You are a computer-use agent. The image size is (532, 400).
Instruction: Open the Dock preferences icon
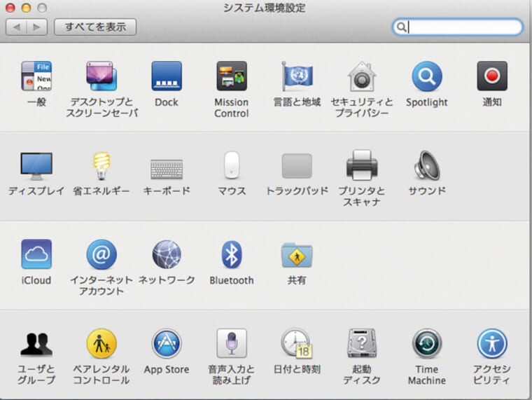point(167,76)
